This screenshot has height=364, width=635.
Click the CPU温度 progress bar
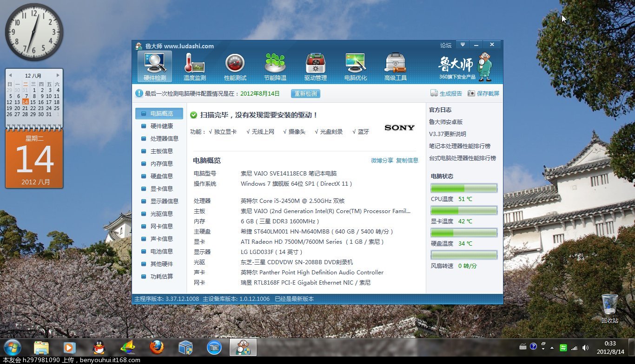(x=464, y=188)
